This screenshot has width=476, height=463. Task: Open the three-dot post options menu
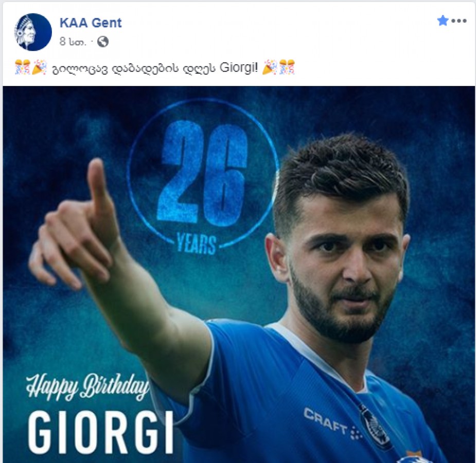(459, 21)
